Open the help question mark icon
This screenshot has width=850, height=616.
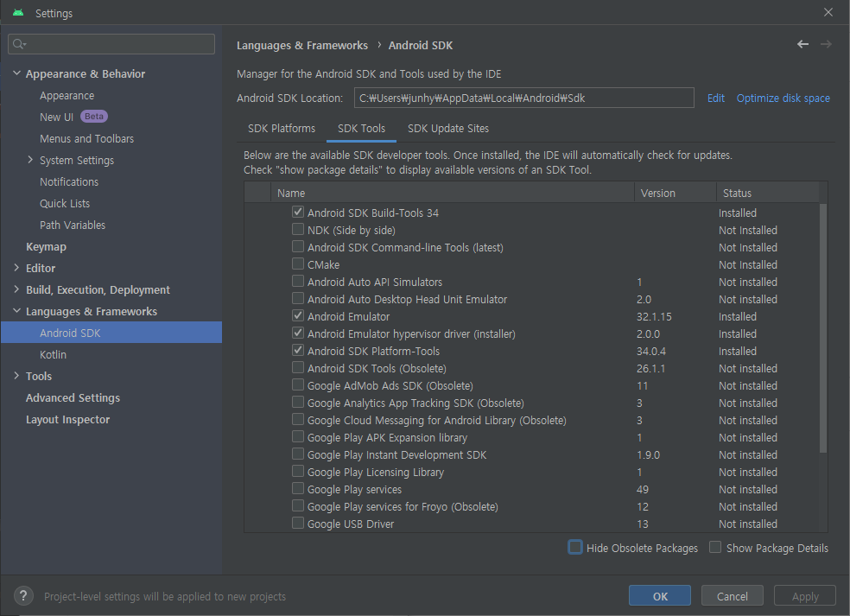tap(23, 596)
